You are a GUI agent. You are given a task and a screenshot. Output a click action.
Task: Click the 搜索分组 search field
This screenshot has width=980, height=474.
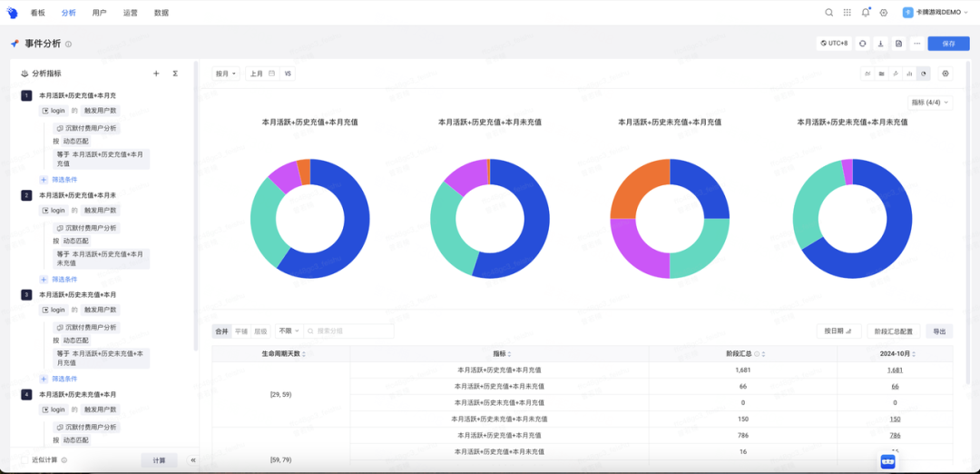pos(350,331)
